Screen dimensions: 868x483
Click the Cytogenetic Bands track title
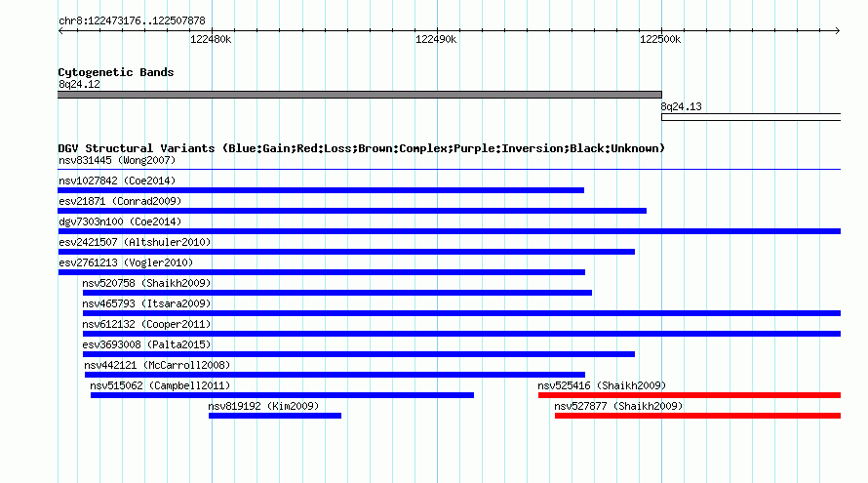(x=116, y=72)
